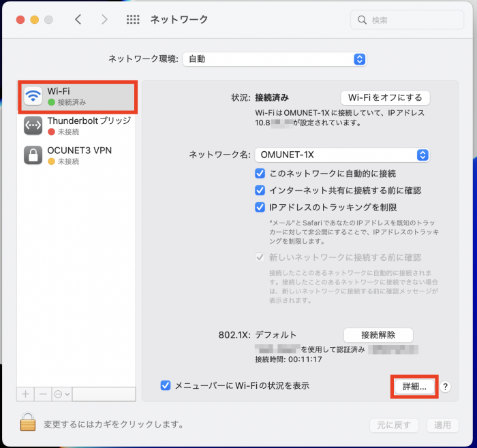Image resolution: width=477 pixels, height=448 pixels.
Task: Click the dimmed ask-before-joining-new-networks checkbox
Action: (260, 257)
